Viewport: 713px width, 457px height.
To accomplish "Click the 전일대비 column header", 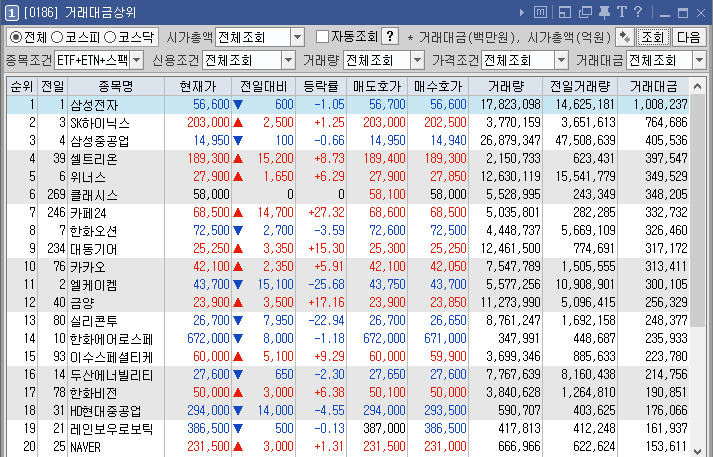I will click(x=264, y=86).
